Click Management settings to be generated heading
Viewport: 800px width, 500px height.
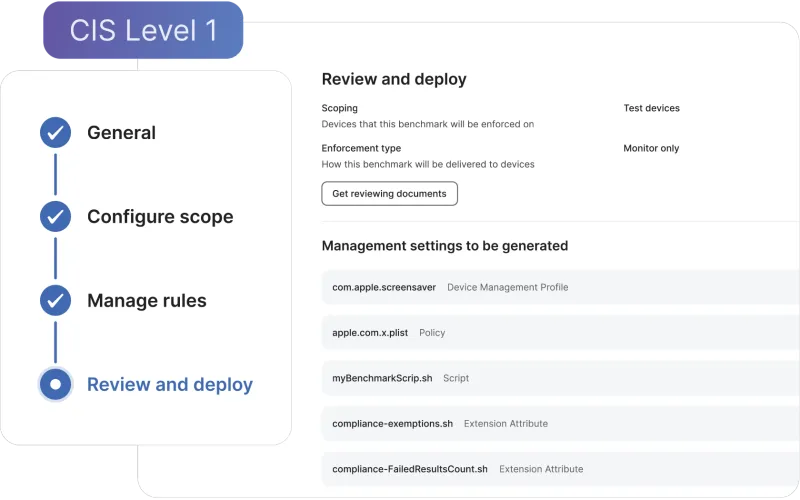pos(445,246)
